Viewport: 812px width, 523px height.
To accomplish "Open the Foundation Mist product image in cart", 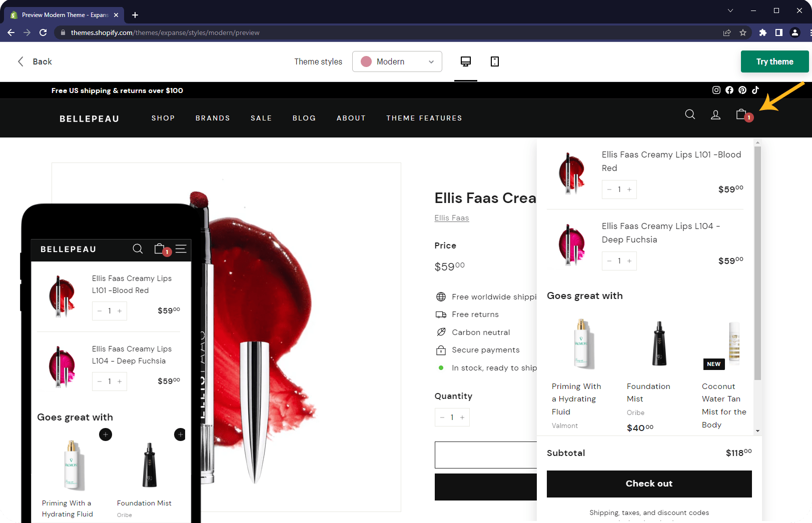I will (659, 343).
